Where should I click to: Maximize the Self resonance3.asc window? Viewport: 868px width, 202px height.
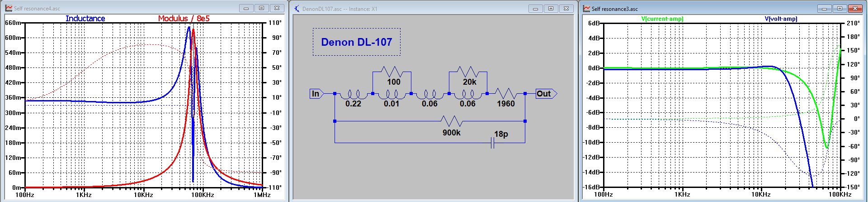pos(840,9)
